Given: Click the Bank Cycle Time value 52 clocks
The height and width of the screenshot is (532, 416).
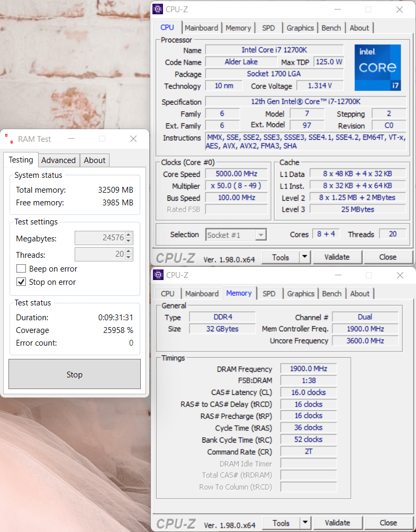Looking at the screenshot, I should 309,439.
